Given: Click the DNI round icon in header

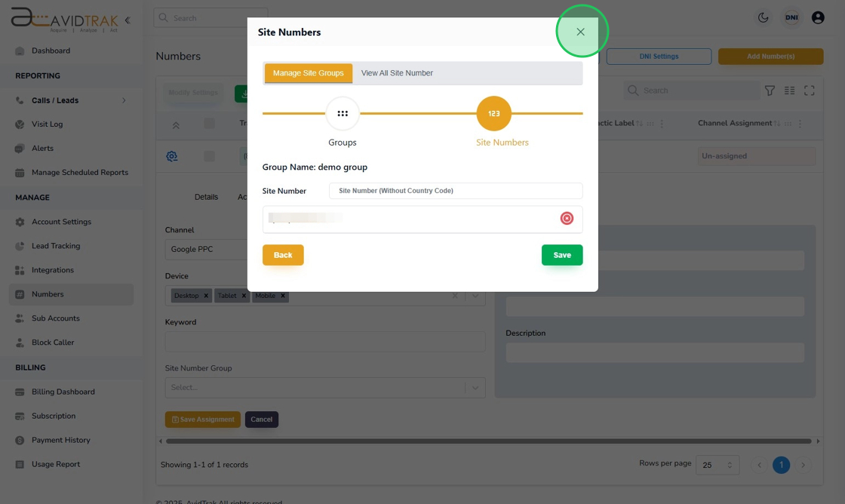Looking at the screenshot, I should [x=791, y=18].
